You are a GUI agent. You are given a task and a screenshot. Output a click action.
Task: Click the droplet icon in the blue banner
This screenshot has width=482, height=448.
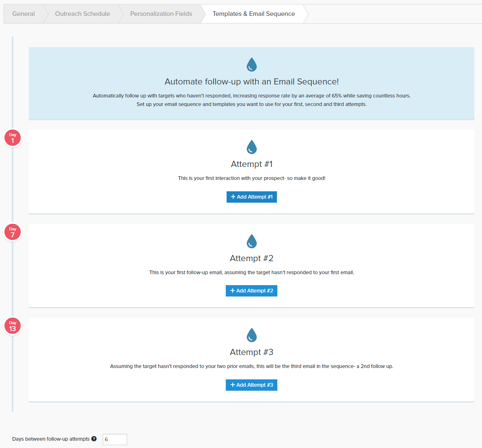tap(251, 64)
